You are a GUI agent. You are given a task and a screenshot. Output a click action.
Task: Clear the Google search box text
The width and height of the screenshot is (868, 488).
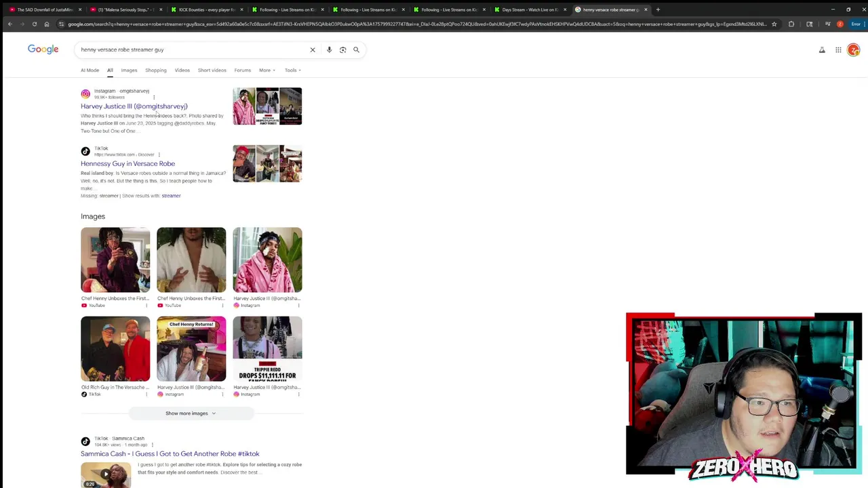pyautogui.click(x=313, y=49)
